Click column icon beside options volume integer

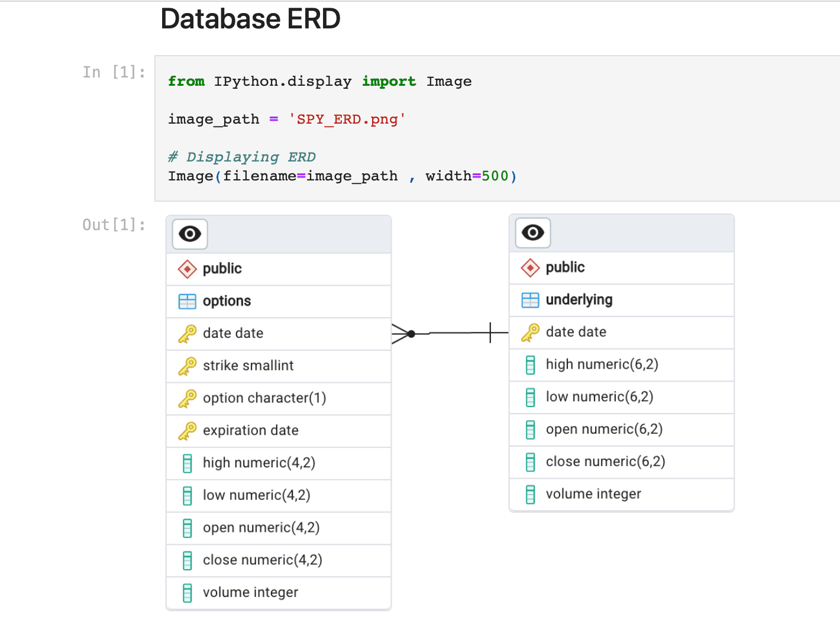coord(188,593)
